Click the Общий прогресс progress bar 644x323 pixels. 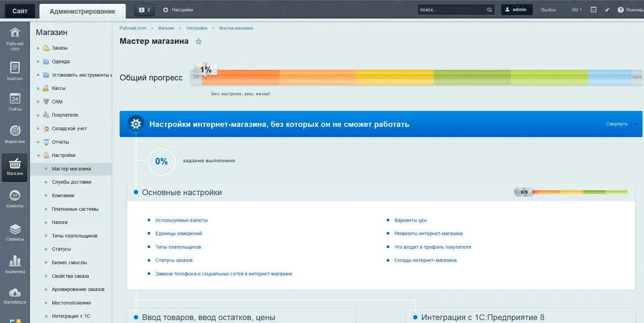(416, 77)
